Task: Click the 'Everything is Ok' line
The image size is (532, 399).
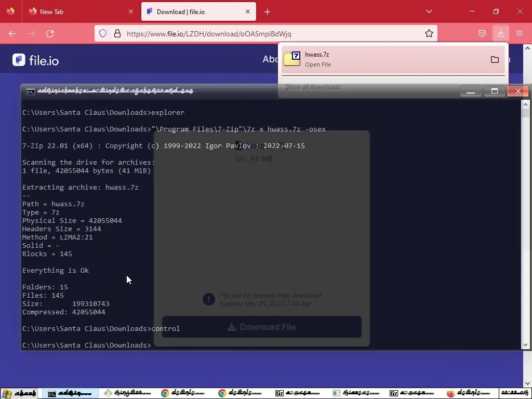Action: pyautogui.click(x=56, y=270)
